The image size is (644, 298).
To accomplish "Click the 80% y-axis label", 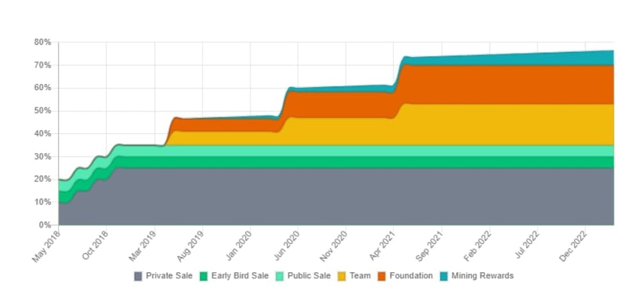I will click(x=43, y=42).
